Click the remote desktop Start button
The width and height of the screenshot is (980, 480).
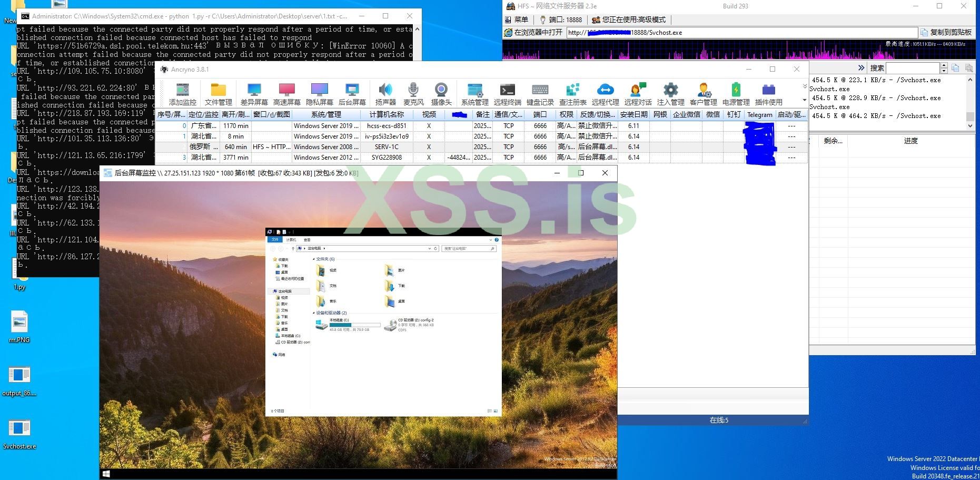tap(106, 474)
